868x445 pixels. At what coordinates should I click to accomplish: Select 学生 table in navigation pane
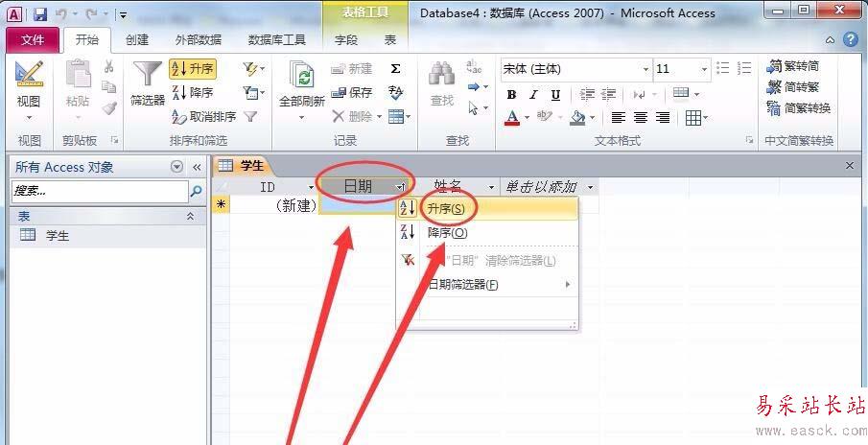coord(108,236)
